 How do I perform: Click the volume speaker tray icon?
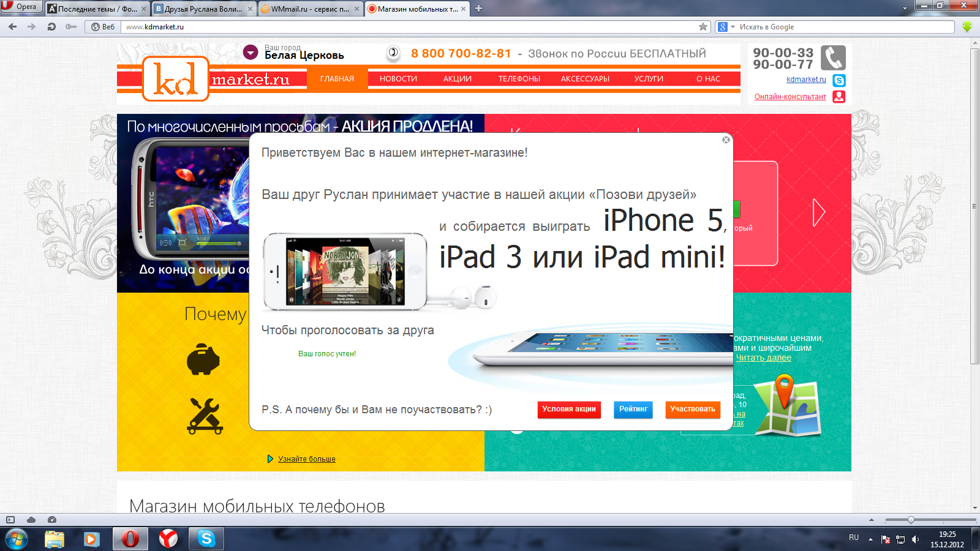[915, 539]
